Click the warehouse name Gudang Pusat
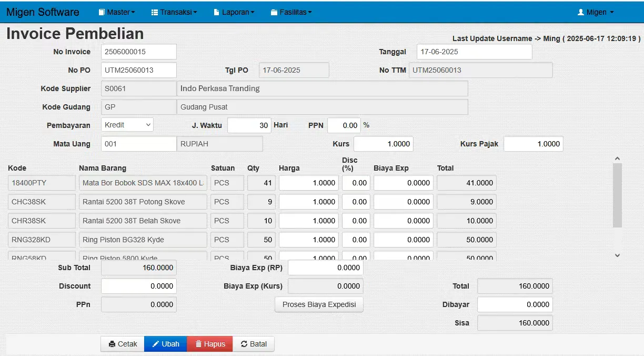The width and height of the screenshot is (644, 356). pos(323,107)
